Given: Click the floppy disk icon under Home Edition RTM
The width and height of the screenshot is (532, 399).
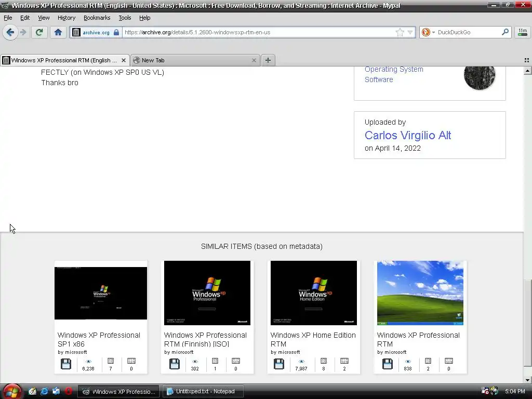Looking at the screenshot, I should 279,364.
